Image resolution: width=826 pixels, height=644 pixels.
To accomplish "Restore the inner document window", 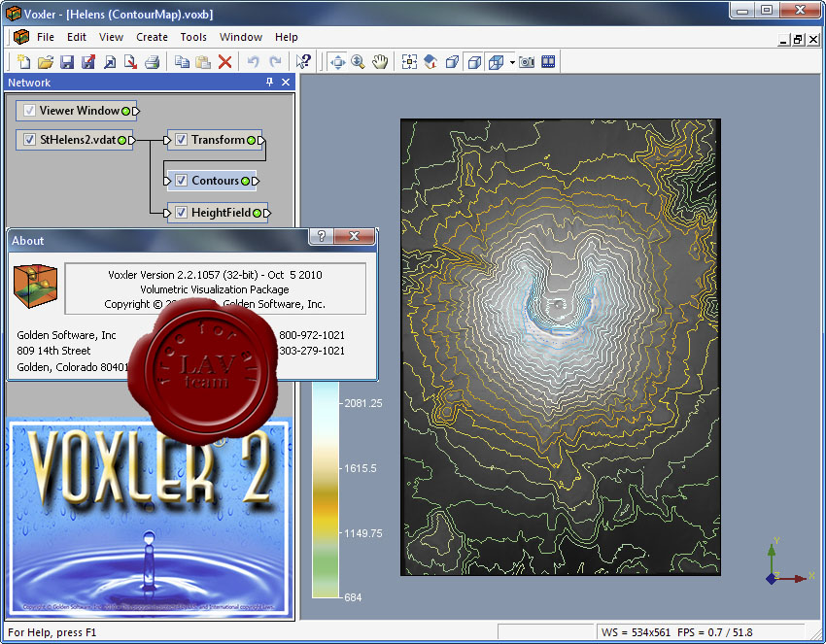I will (x=798, y=40).
